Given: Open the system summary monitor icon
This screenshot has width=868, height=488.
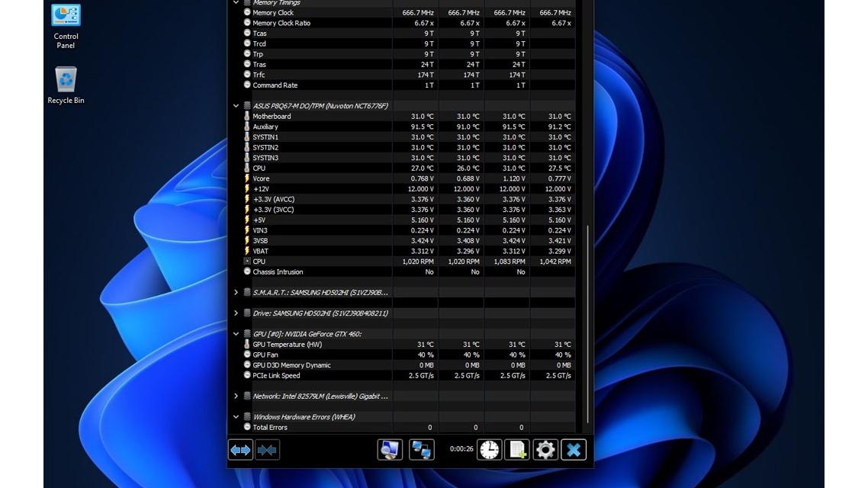Looking at the screenshot, I should click(390, 450).
